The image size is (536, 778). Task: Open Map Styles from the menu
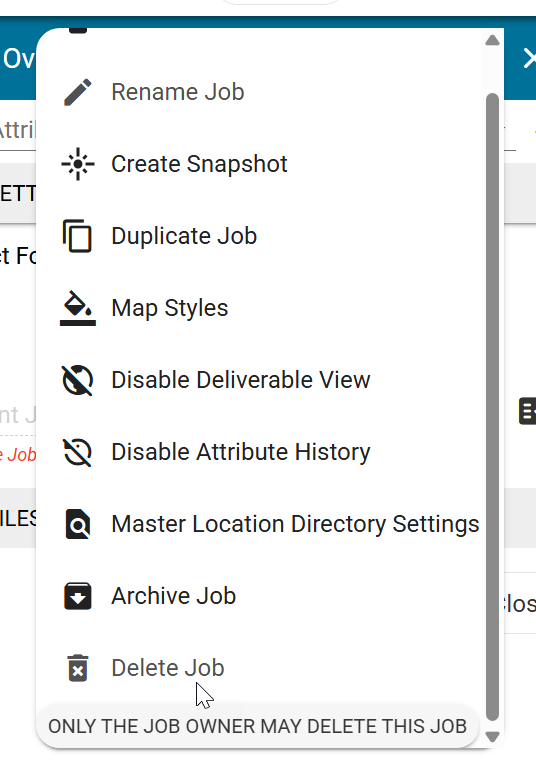[x=170, y=308]
